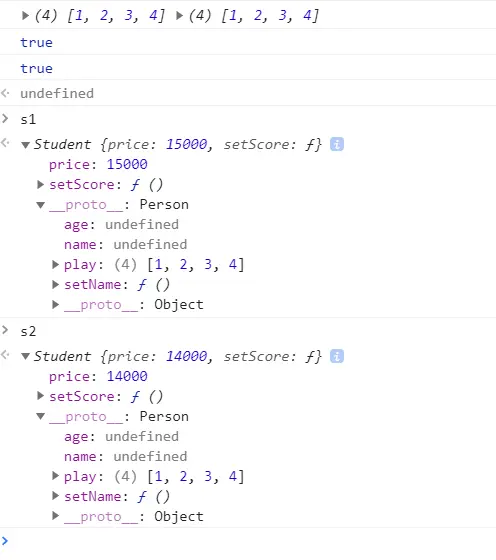Click the info icon beside price 14000 Student

(x=337, y=356)
